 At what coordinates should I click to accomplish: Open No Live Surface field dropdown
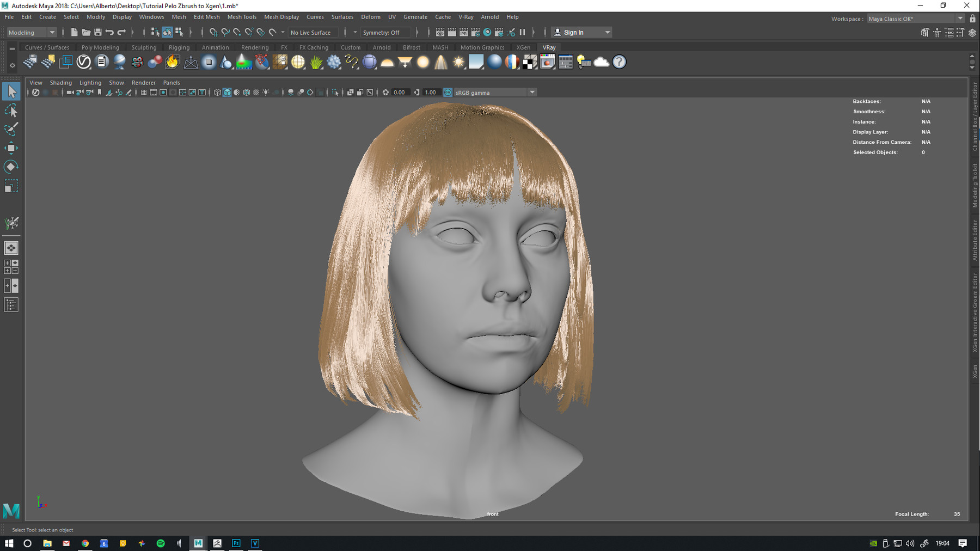313,33
